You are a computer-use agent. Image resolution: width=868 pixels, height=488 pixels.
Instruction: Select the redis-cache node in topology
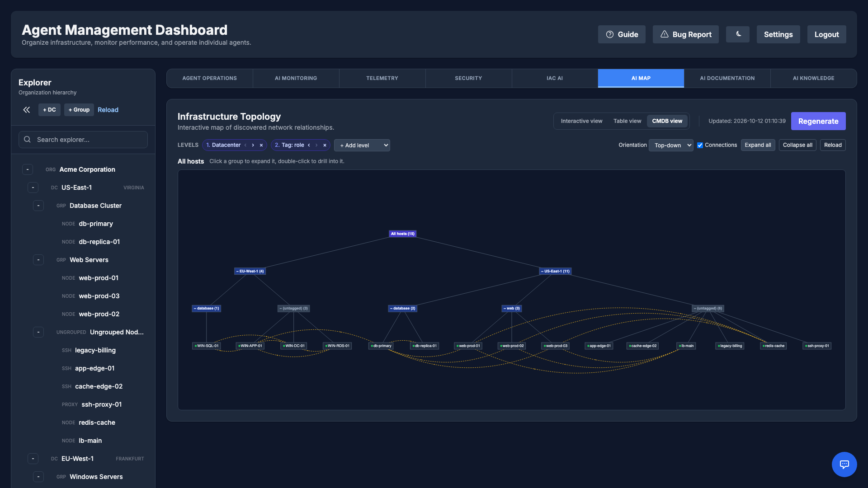pos(774,346)
